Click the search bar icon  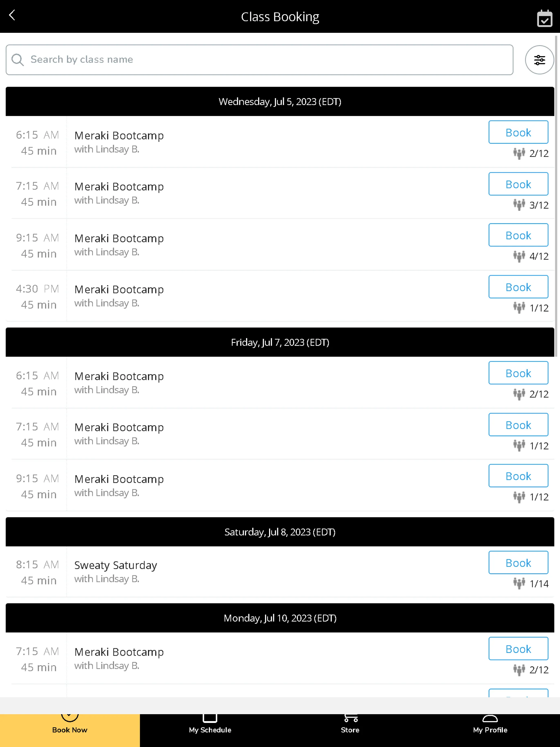click(x=18, y=59)
